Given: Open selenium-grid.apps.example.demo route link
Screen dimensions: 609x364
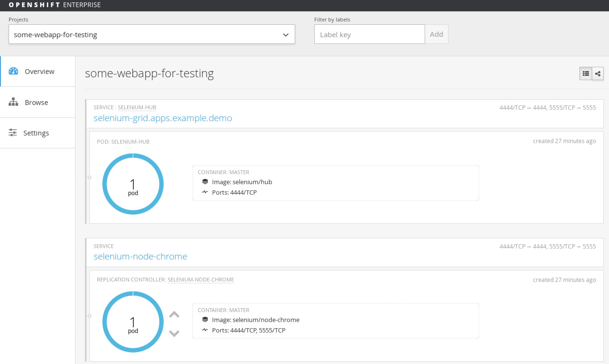Looking at the screenshot, I should click(x=163, y=118).
